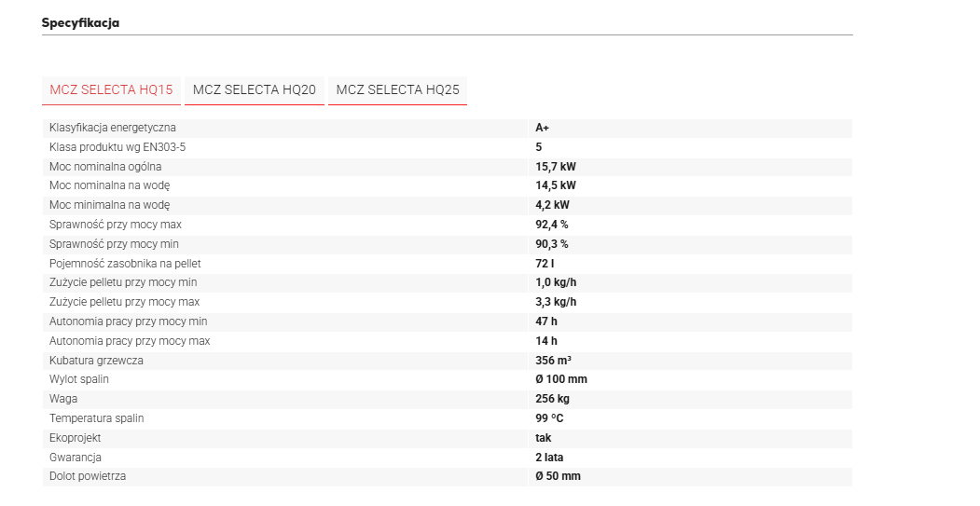Select the Sprawność przy mocy min label
This screenshot has width=980, height=506.
click(114, 244)
